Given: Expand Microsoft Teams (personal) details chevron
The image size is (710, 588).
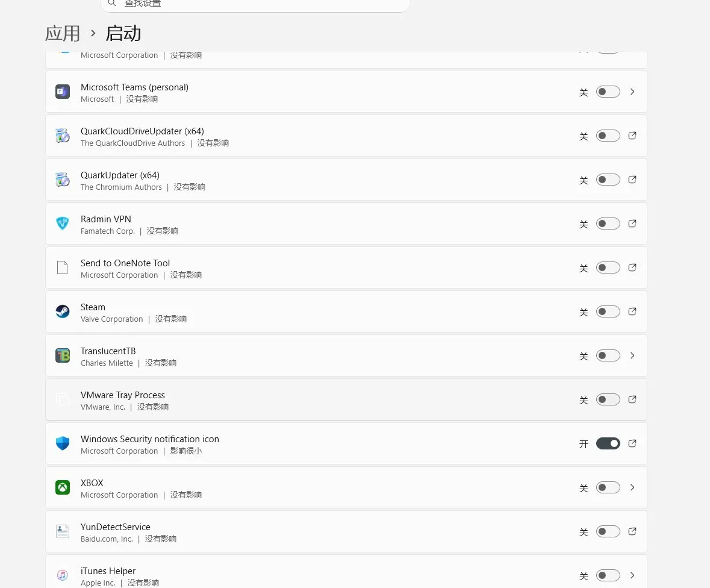Looking at the screenshot, I should [632, 92].
